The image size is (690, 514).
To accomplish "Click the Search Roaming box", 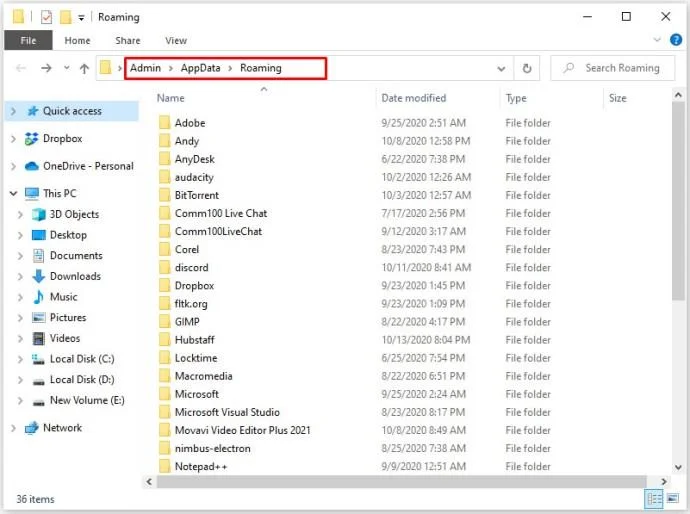I will [613, 68].
